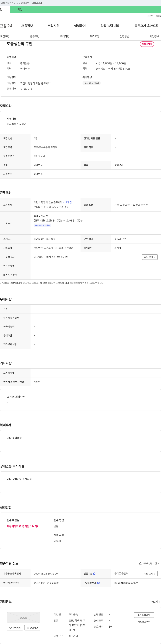Select the 비희망 military service value

point(37,382)
